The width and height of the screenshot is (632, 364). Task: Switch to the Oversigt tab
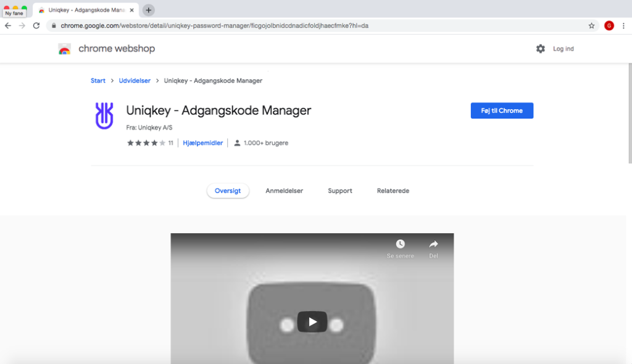[x=228, y=191]
